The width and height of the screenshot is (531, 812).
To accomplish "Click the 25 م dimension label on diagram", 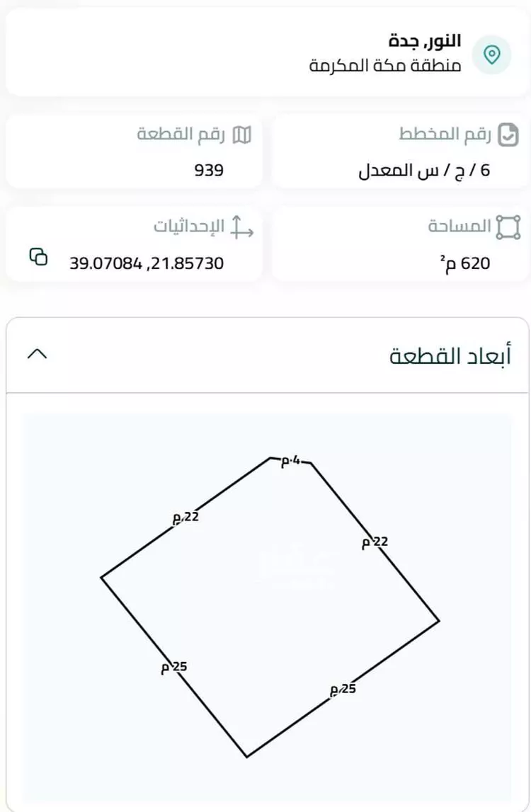I will (x=175, y=666).
